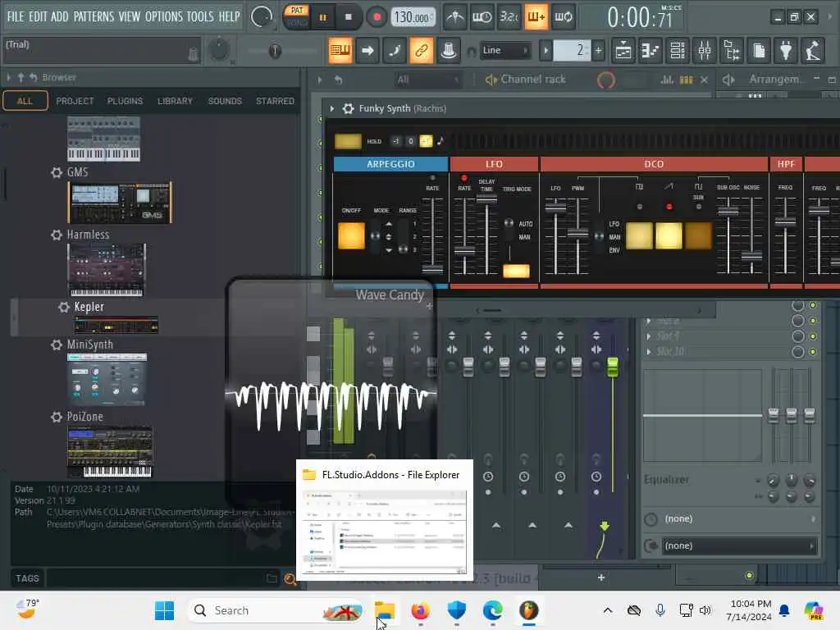Viewport: 840px width, 630px height.
Task: Open the piano roll icon
Action: point(651,51)
